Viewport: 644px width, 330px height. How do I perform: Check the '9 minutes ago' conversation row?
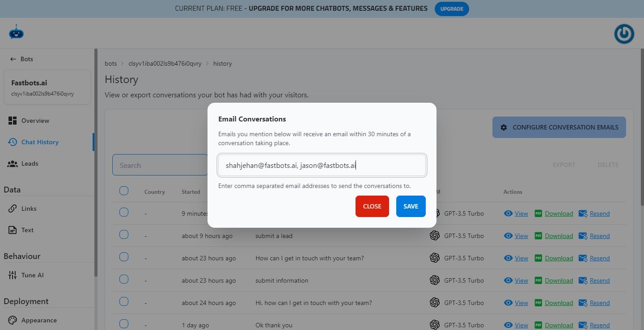click(x=124, y=213)
